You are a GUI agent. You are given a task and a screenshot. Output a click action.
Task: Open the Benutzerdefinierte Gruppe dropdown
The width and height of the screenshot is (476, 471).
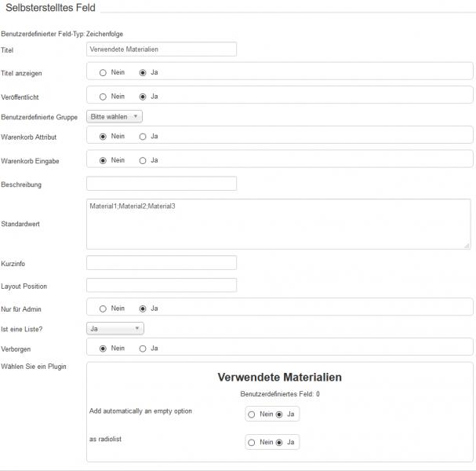pos(114,116)
